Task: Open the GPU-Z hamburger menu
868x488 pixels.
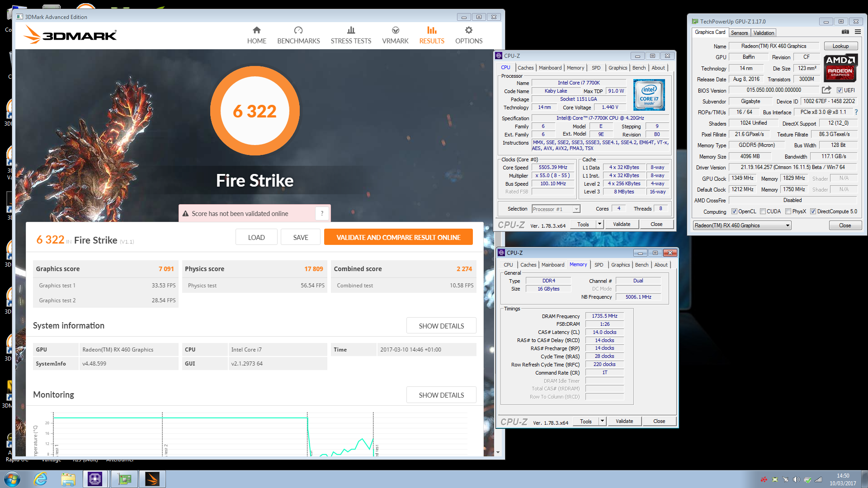Action: tap(858, 32)
